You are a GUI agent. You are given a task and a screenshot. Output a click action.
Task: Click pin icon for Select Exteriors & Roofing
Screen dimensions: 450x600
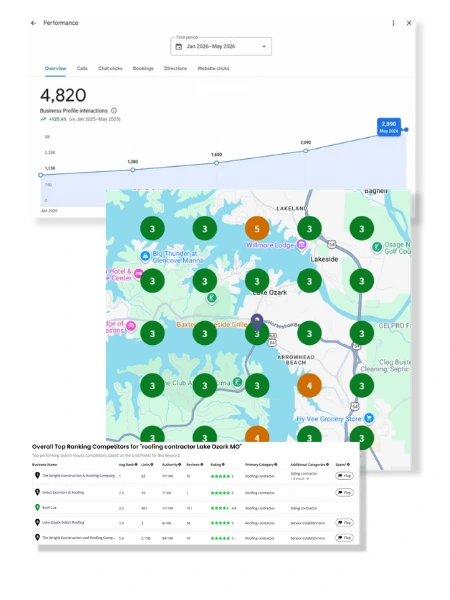[x=37, y=492]
